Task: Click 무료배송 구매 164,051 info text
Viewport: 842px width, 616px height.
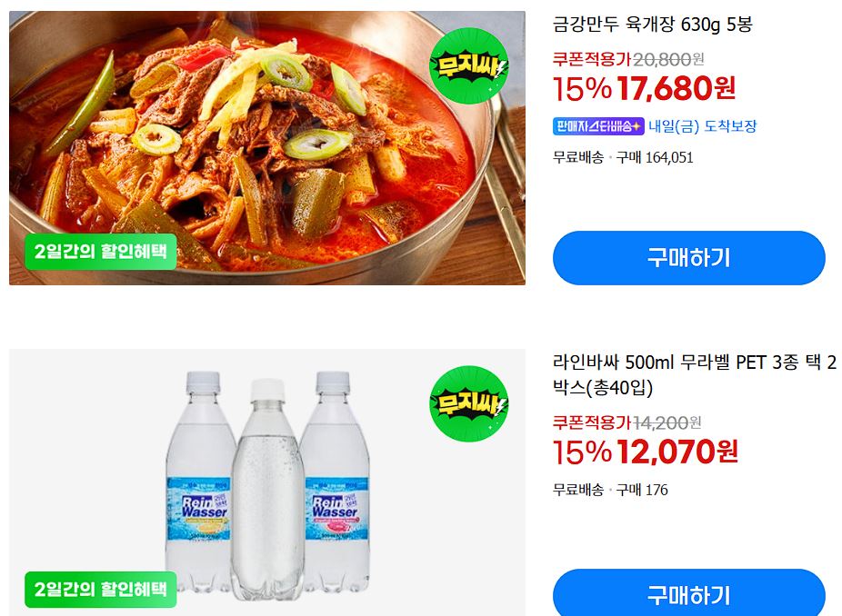Action: tap(623, 158)
